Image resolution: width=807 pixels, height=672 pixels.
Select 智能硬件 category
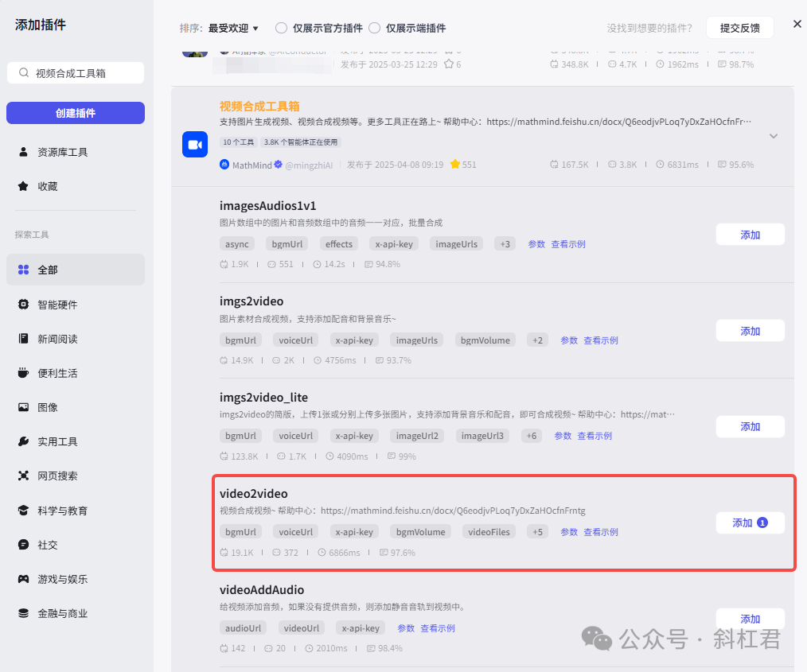pyautogui.click(x=75, y=305)
